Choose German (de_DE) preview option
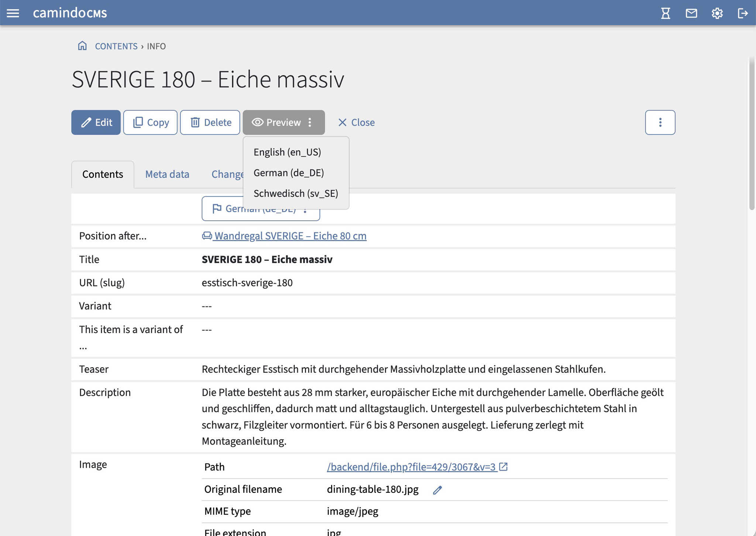 [289, 173]
